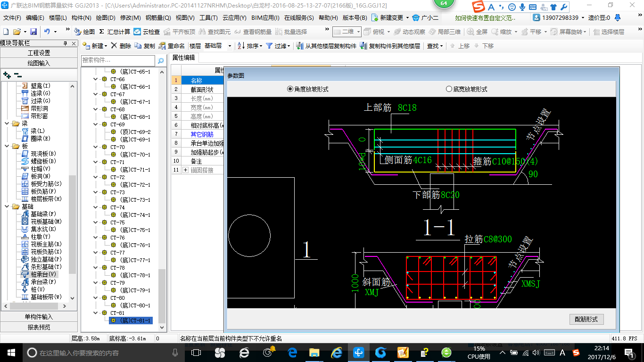Click the taskbar search box
Image resolution: width=644 pixels, height=362 pixels.
coord(103,353)
